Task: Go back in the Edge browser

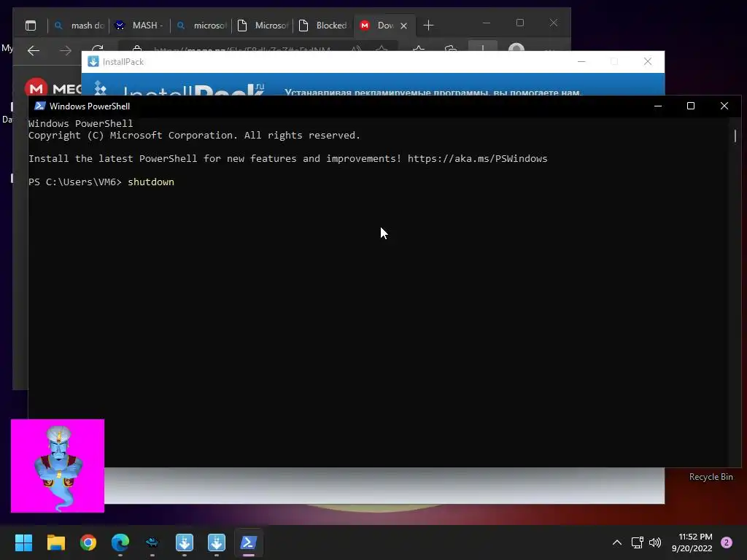Action: coord(34,50)
